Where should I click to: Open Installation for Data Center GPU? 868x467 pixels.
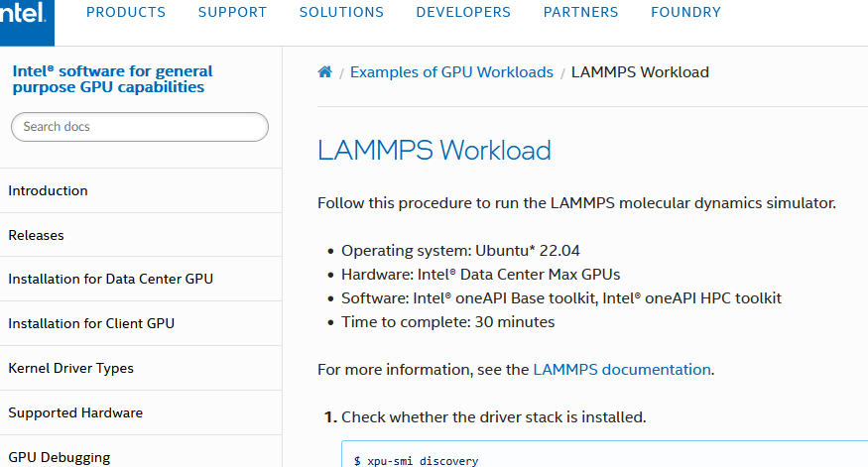141,279
